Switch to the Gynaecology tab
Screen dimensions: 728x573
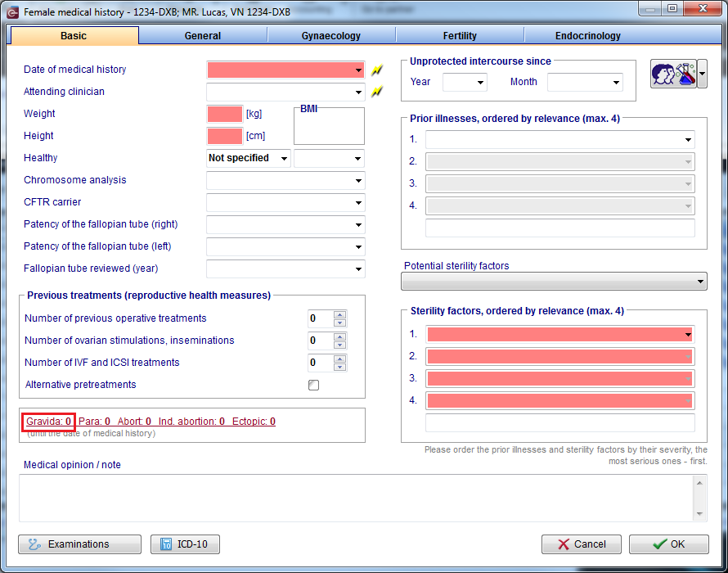(x=331, y=36)
